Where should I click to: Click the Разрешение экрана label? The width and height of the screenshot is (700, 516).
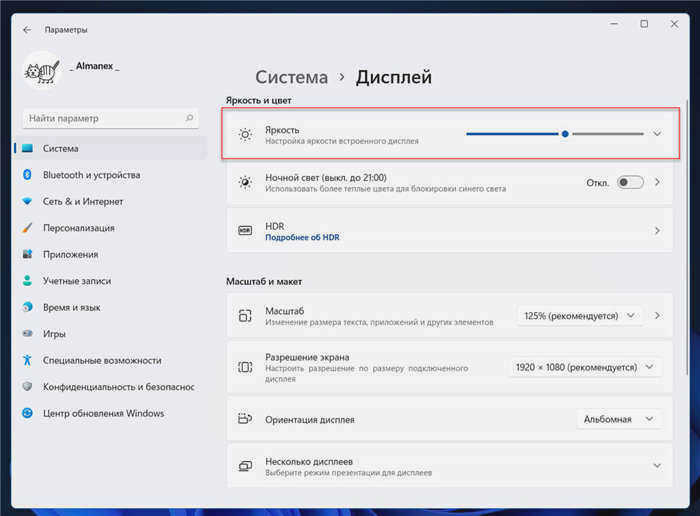tap(307, 357)
